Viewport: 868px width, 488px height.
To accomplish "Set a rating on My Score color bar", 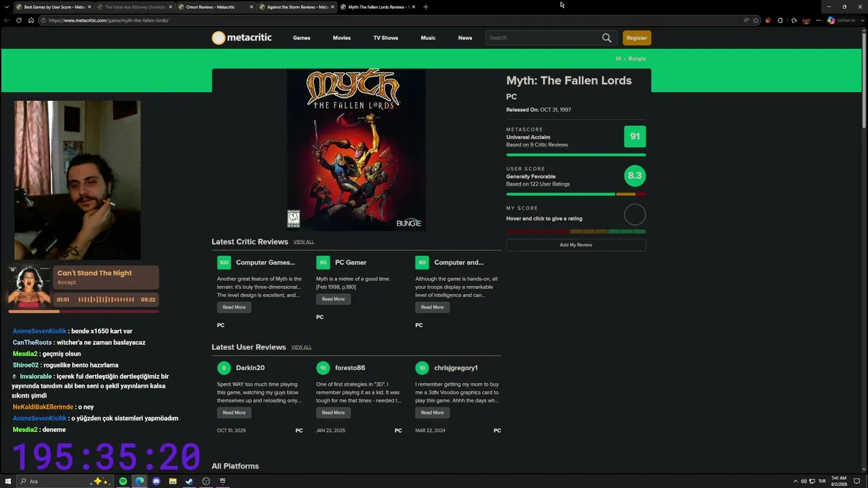I will point(576,231).
